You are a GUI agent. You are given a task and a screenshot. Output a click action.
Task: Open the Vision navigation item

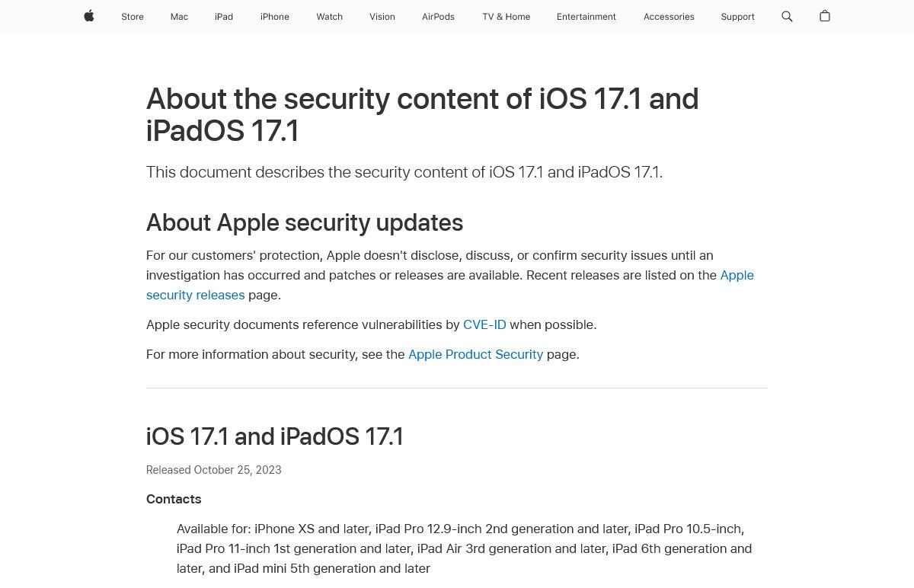click(382, 17)
